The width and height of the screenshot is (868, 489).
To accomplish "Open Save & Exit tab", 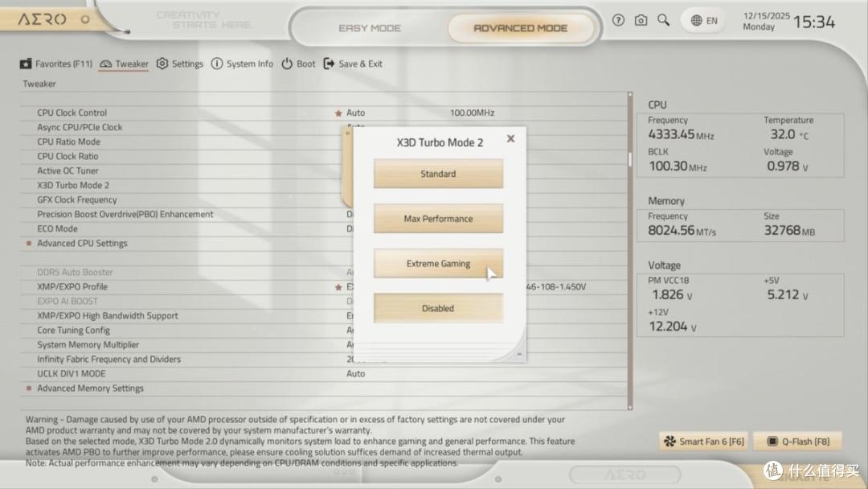I will coord(353,64).
